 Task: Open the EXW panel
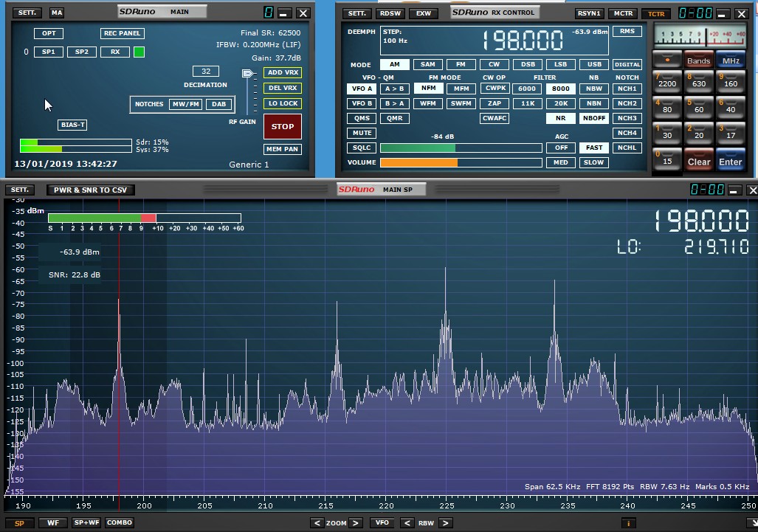(424, 13)
